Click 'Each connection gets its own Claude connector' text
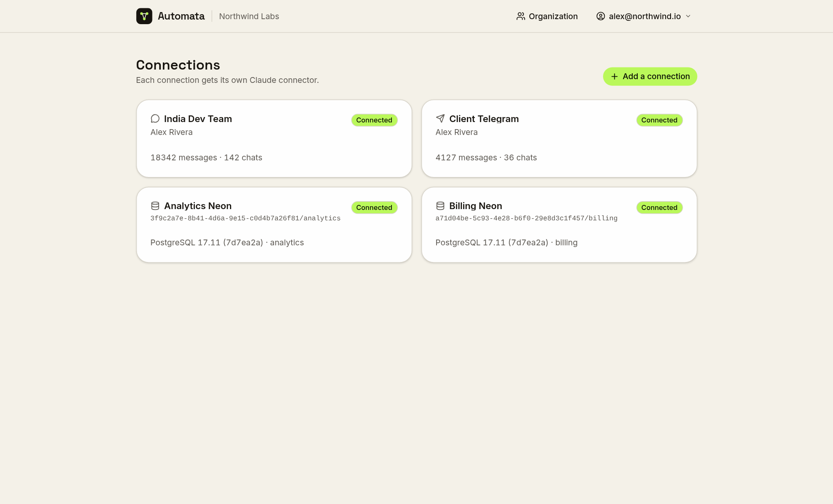 point(227,80)
